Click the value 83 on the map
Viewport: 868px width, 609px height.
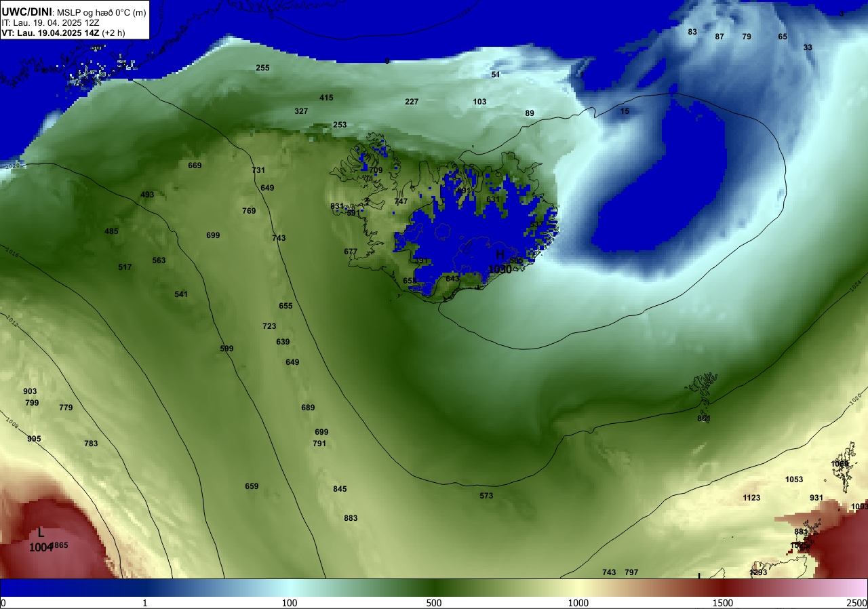point(692,32)
